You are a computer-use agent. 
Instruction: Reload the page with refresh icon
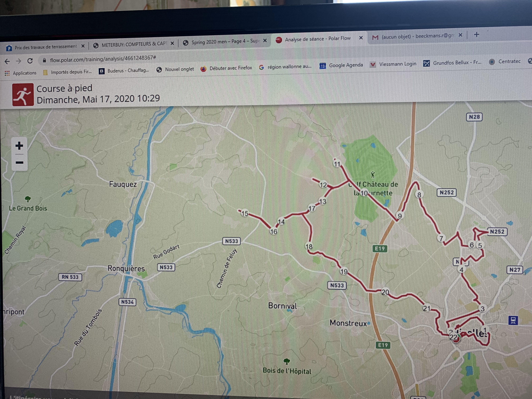coord(30,61)
